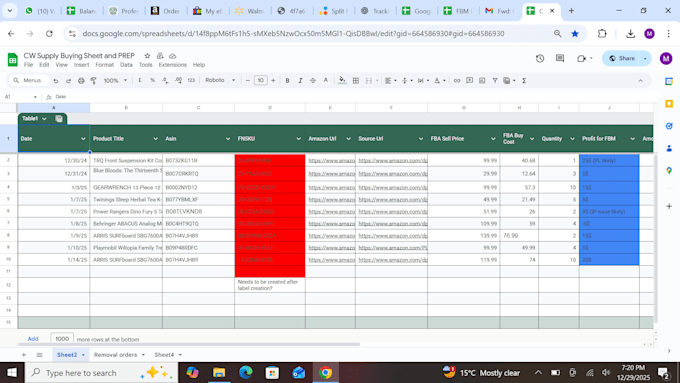Search the toolbar Menus box

click(x=28, y=80)
